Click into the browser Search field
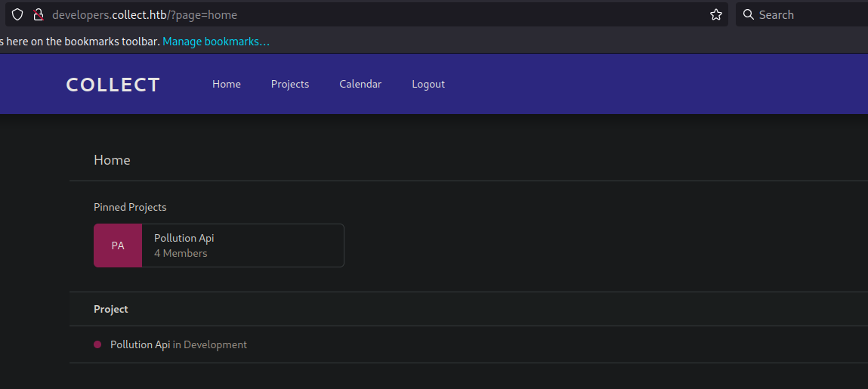868x389 pixels. (x=808, y=14)
